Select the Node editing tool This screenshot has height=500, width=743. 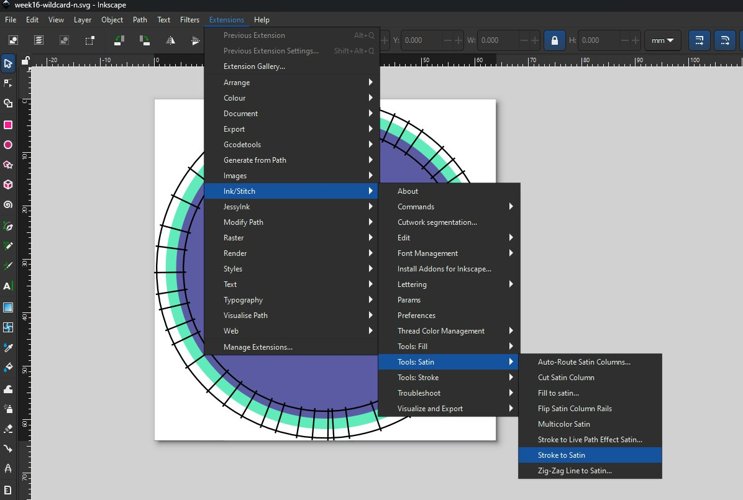[8, 83]
